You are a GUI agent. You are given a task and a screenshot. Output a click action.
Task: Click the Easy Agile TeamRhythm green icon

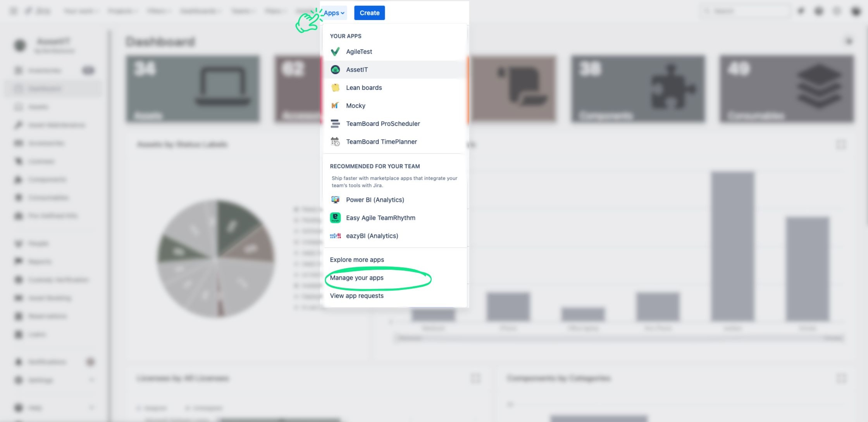[335, 218]
